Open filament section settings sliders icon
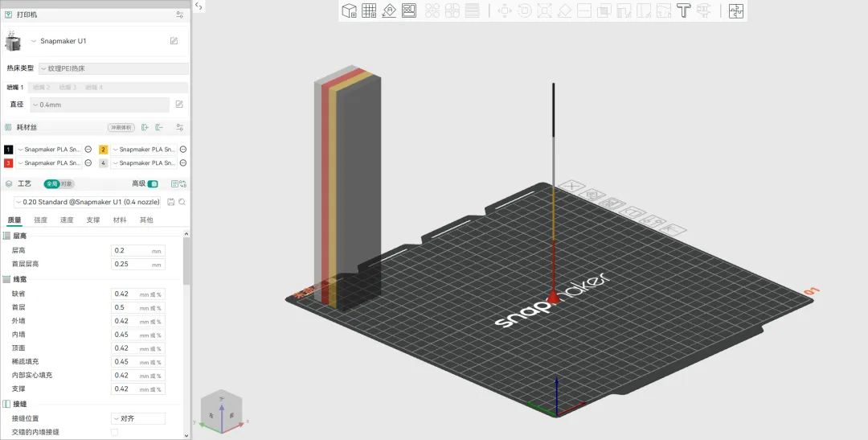This screenshot has height=440, width=868. [179, 127]
